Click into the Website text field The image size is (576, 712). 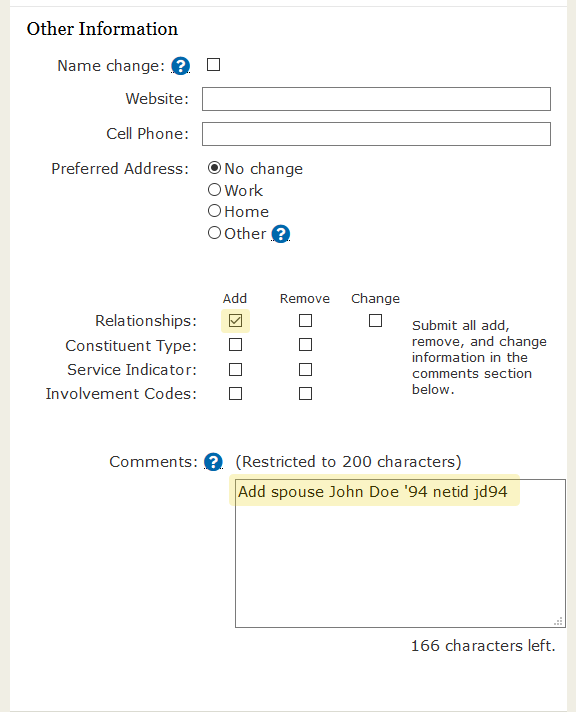click(376, 99)
